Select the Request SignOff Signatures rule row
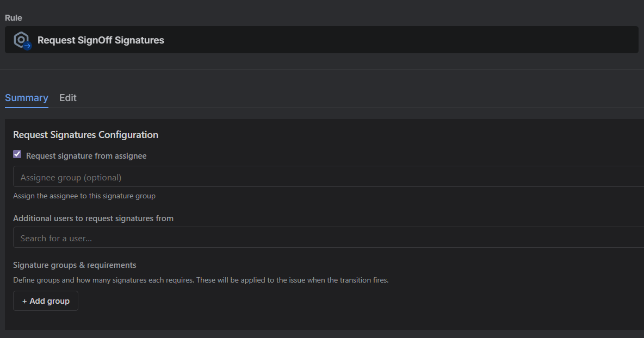 321,40
